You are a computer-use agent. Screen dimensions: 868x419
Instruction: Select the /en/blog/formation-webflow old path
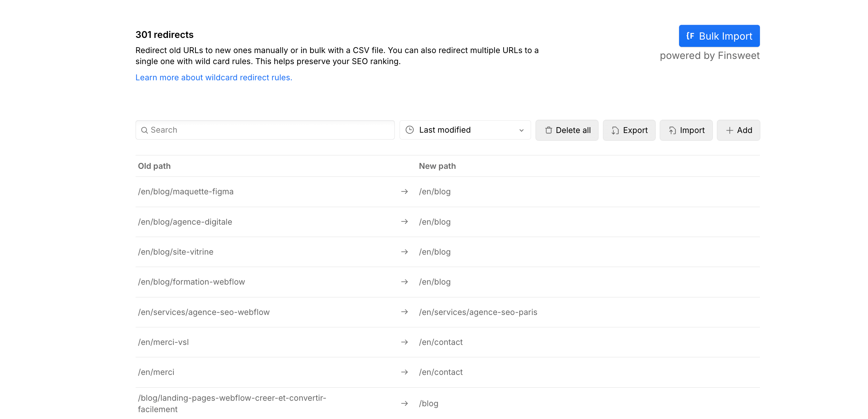(191, 282)
